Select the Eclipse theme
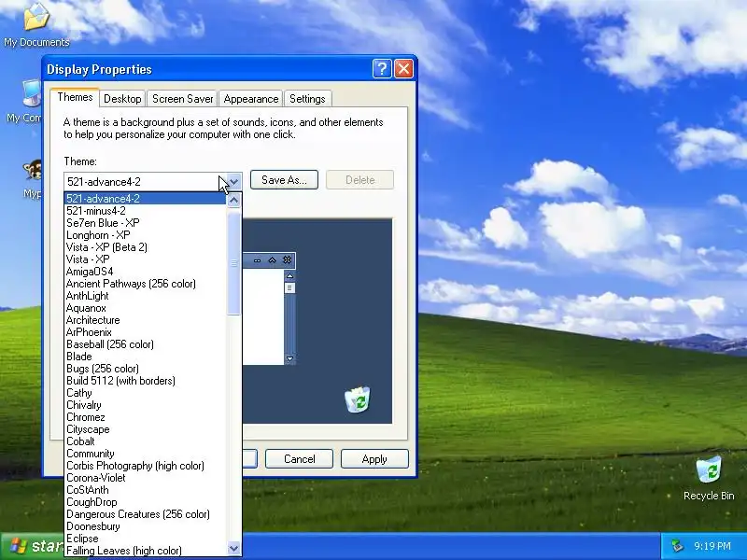747x560 pixels. [146, 539]
